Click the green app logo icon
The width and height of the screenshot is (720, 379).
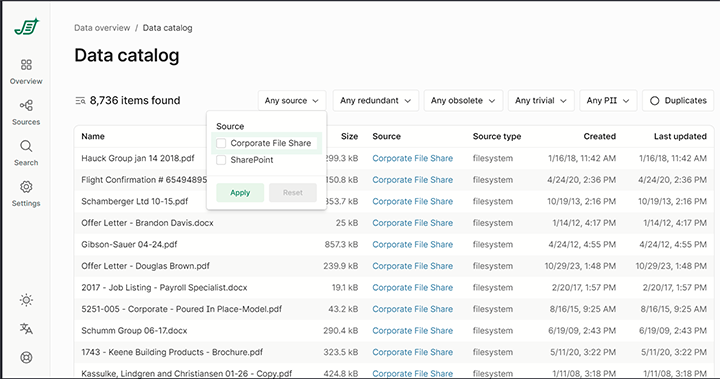click(27, 27)
